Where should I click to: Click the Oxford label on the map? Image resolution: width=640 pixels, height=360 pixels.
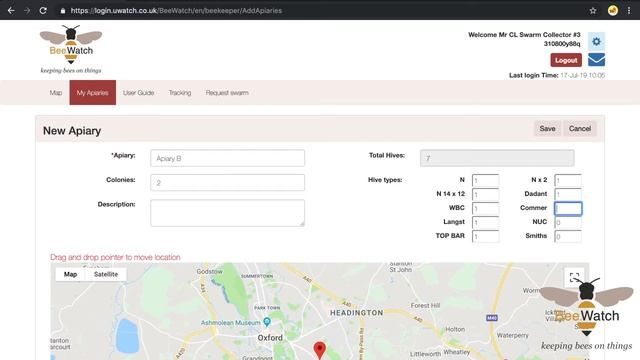270,338
